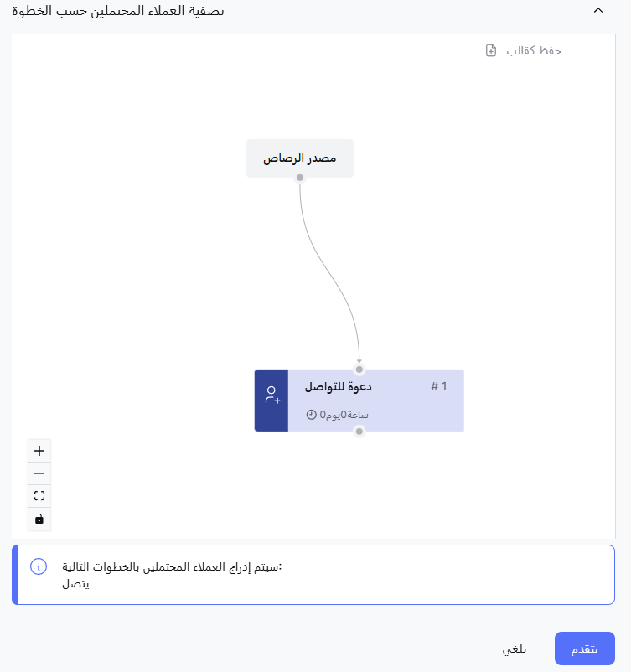Image resolution: width=631 pixels, height=672 pixels.
Task: Toggle the canvas interactivity lock
Action: [39, 520]
